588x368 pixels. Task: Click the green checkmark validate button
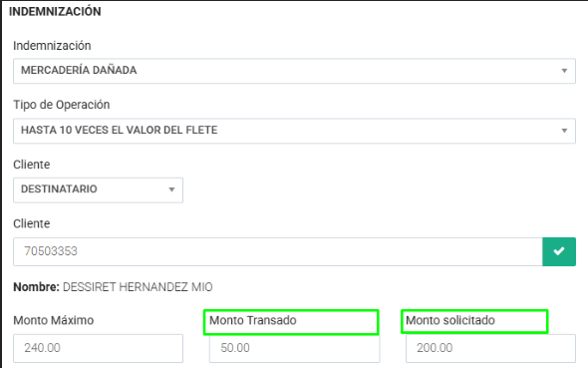click(559, 251)
